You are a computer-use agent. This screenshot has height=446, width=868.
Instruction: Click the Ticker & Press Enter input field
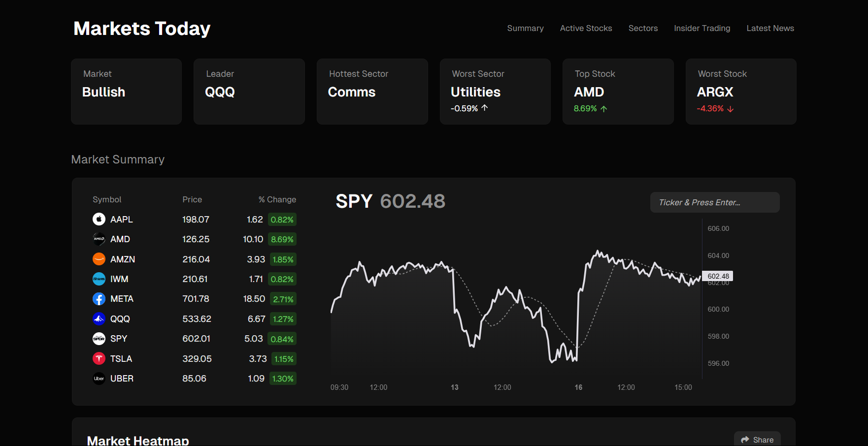tap(715, 202)
